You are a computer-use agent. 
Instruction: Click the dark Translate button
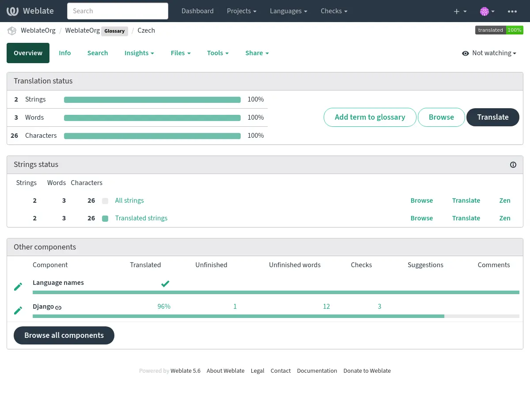pos(493,117)
